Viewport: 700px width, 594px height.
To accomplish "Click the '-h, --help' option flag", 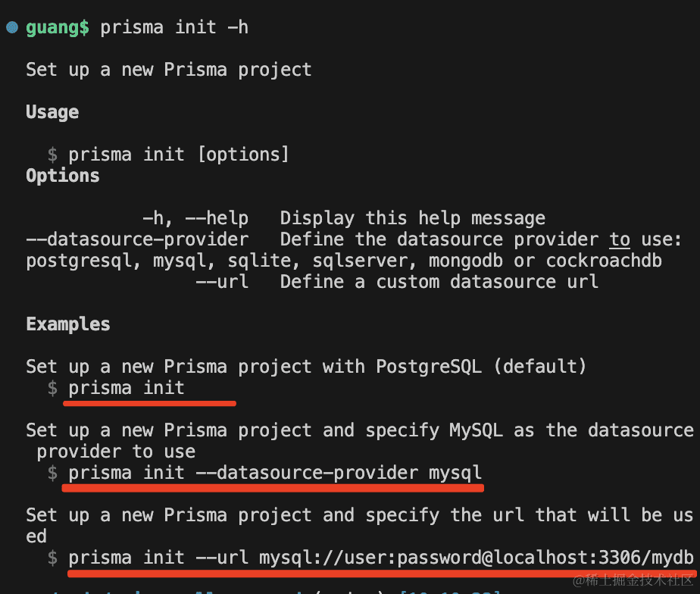I will (x=195, y=218).
